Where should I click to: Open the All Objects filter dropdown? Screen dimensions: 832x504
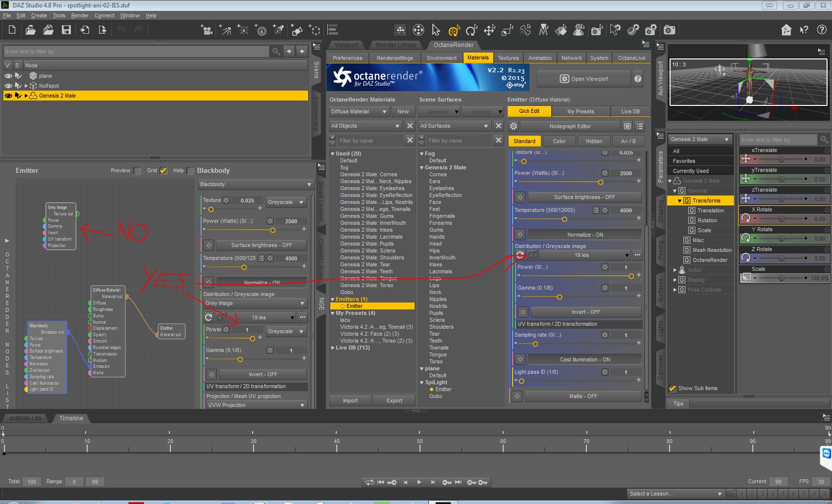click(366, 126)
